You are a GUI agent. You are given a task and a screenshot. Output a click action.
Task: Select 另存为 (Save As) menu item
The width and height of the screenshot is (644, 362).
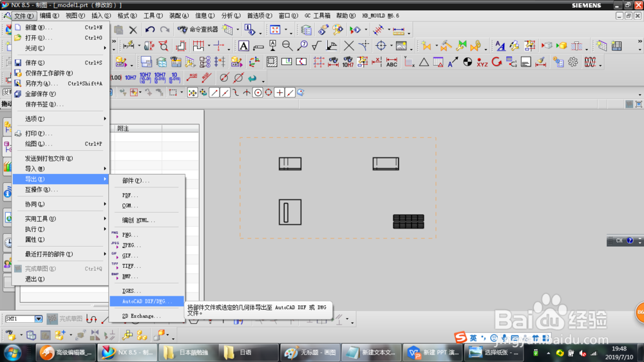61,83
